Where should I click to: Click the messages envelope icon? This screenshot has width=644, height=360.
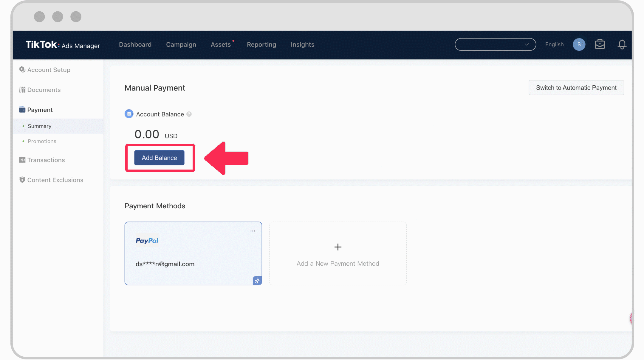click(600, 44)
